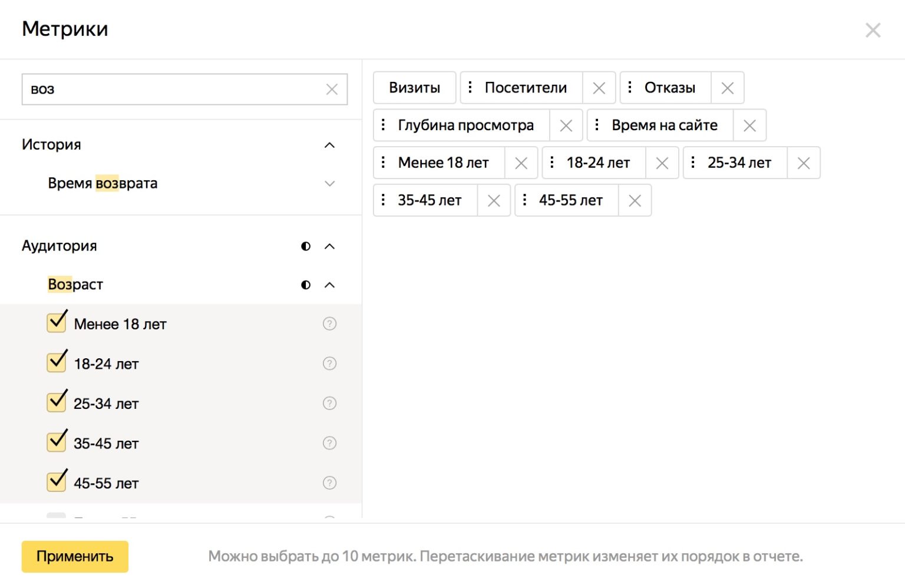
Task: Select the Визиты metric chip
Action: (414, 88)
